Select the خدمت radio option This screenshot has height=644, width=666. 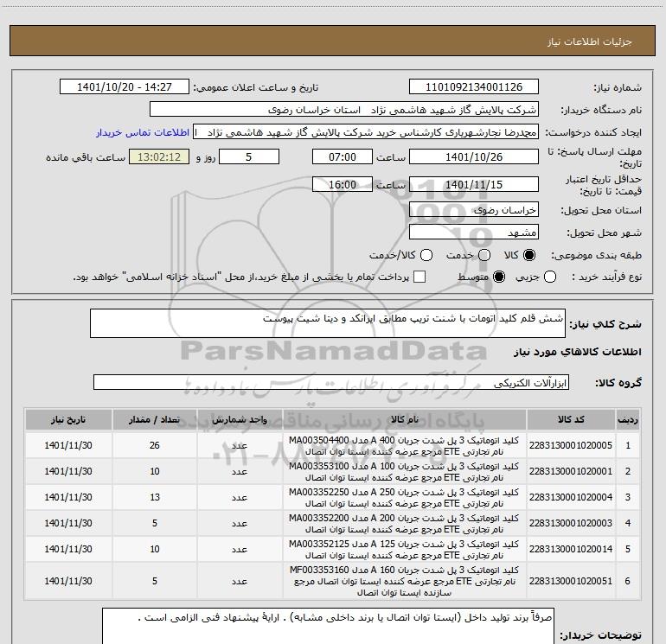[483, 256]
